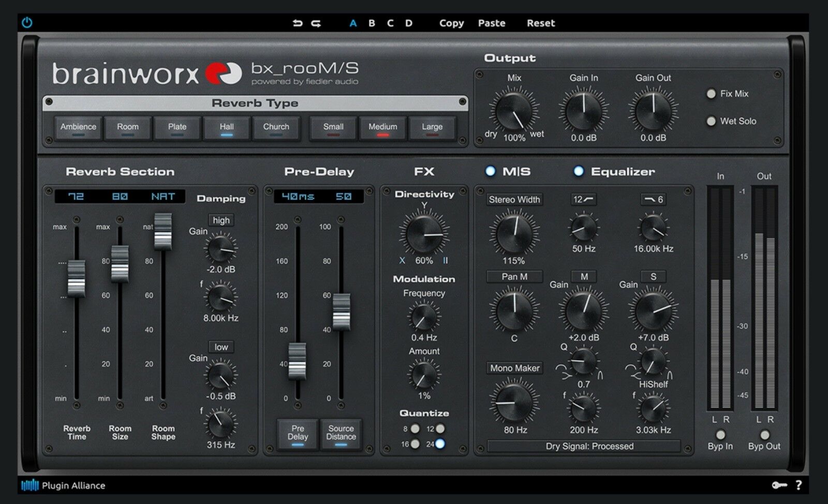
Task: Open the 12 dB high-pass slope selector
Action: 584,200
